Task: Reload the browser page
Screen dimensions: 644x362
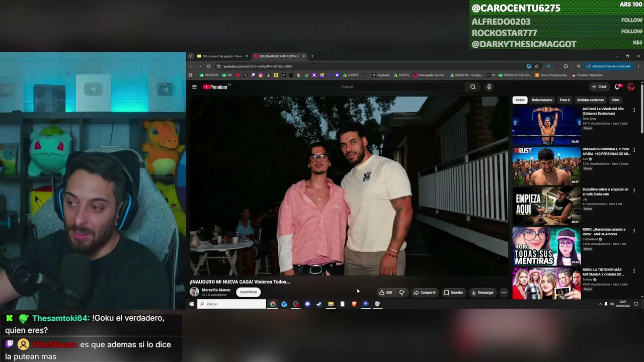Action: [208, 66]
